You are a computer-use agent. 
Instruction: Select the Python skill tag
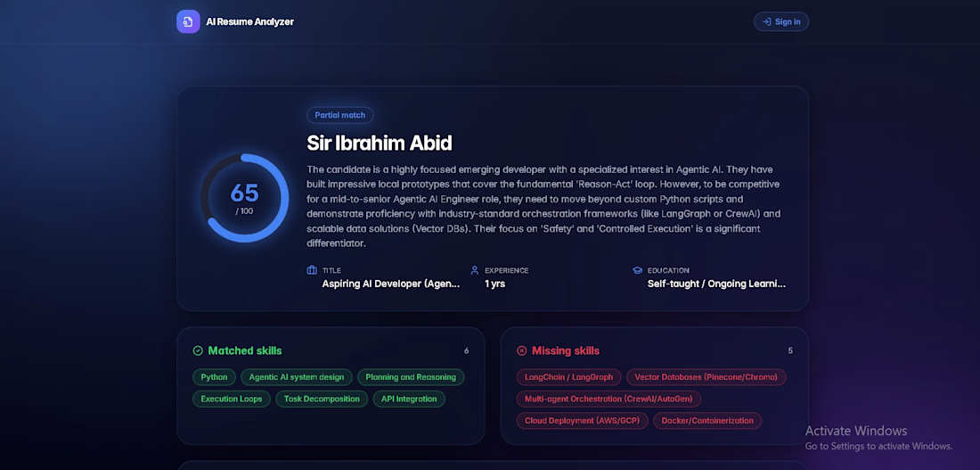215,376
